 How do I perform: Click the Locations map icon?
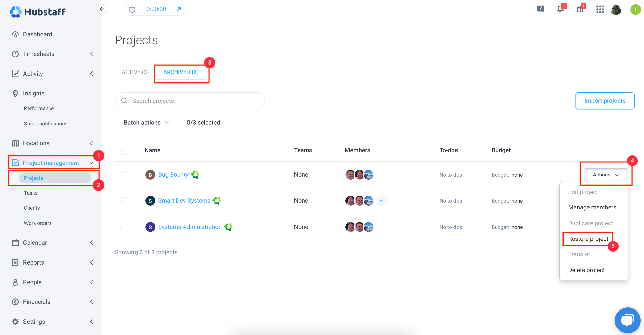click(x=15, y=143)
